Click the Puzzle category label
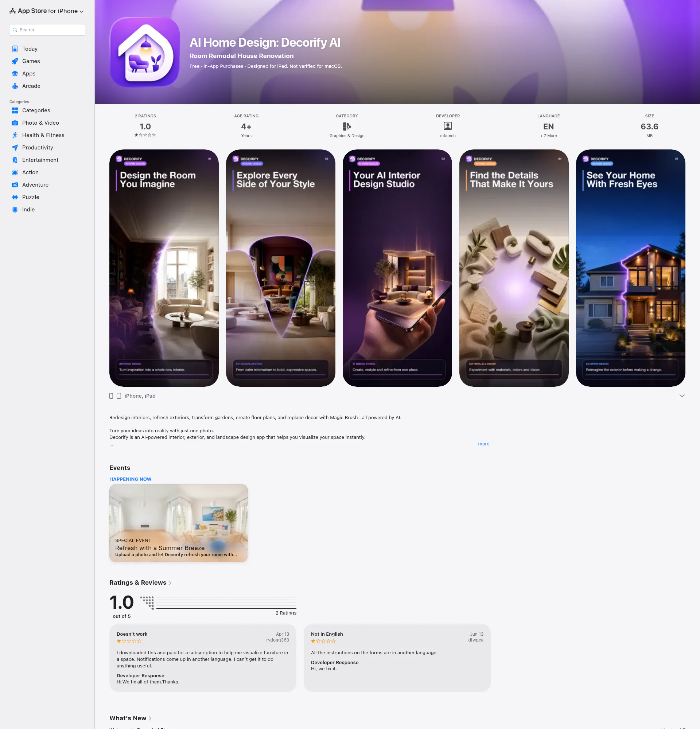Image resolution: width=700 pixels, height=729 pixels. click(x=31, y=197)
